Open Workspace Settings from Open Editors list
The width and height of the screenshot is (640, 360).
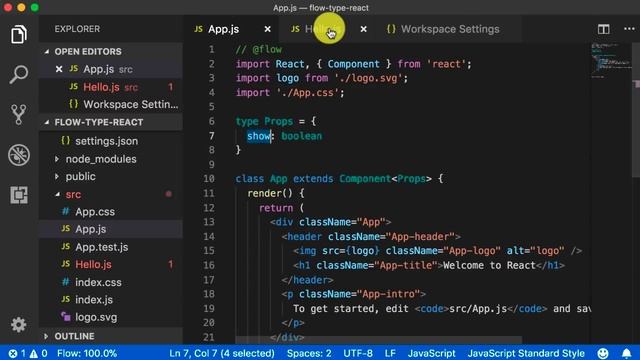(111, 104)
